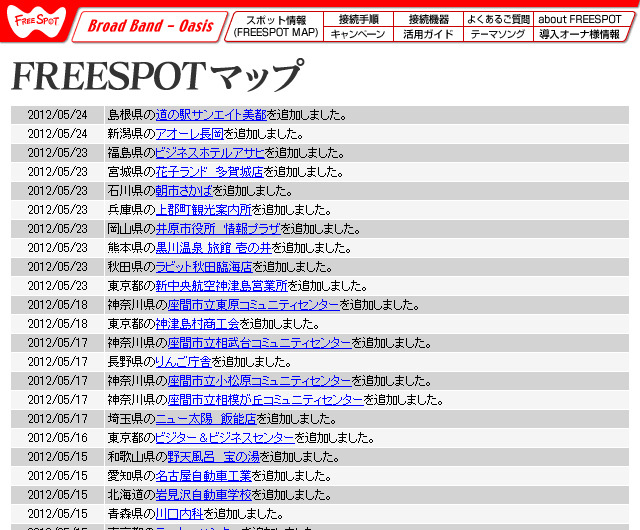Viewport: 640px width, 530px height.
Task: Select the 2012/05/16 date in ビジター＆ビジネスセンター row
Action: pyautogui.click(x=58, y=437)
